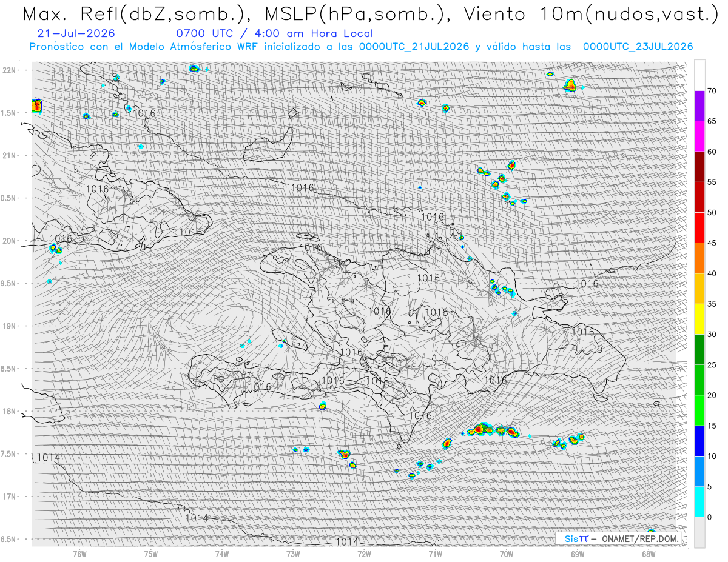Click the '65' value on the colorbar
The image size is (728, 562).
(712, 121)
